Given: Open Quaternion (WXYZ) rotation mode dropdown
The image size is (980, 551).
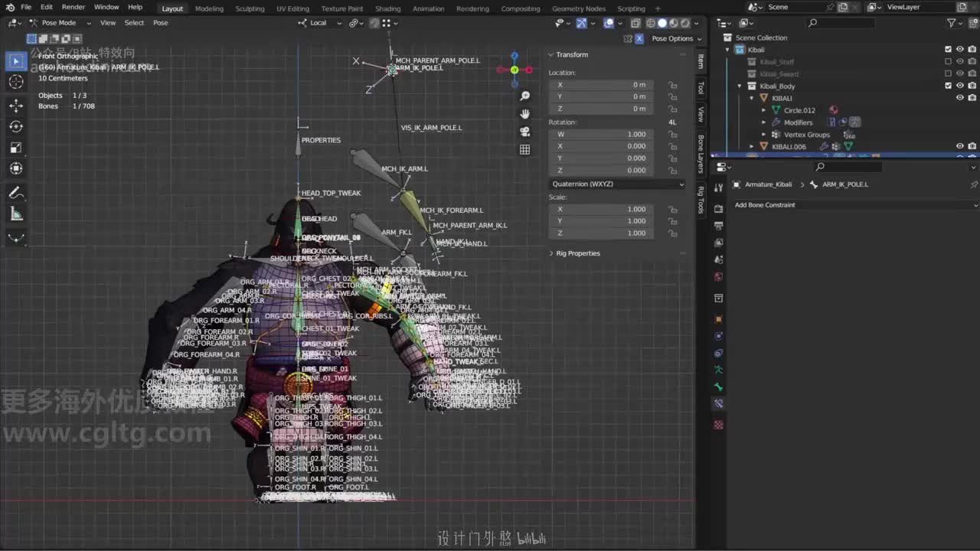Looking at the screenshot, I should 616,184.
